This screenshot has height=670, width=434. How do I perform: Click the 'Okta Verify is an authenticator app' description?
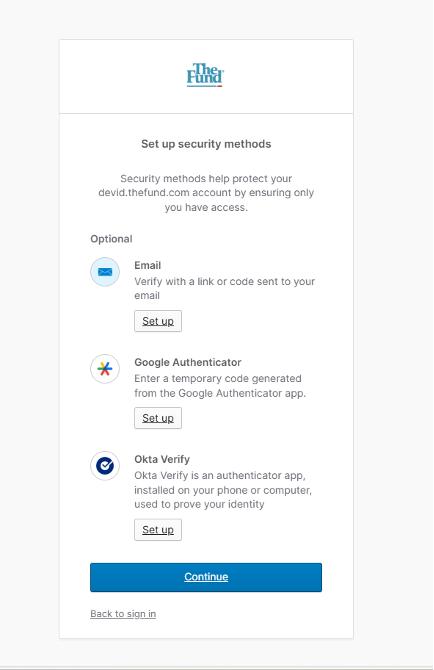223,490
